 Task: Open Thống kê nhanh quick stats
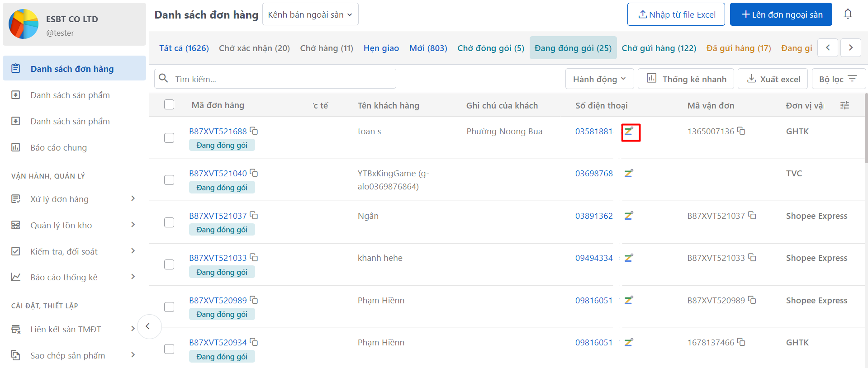pos(686,79)
